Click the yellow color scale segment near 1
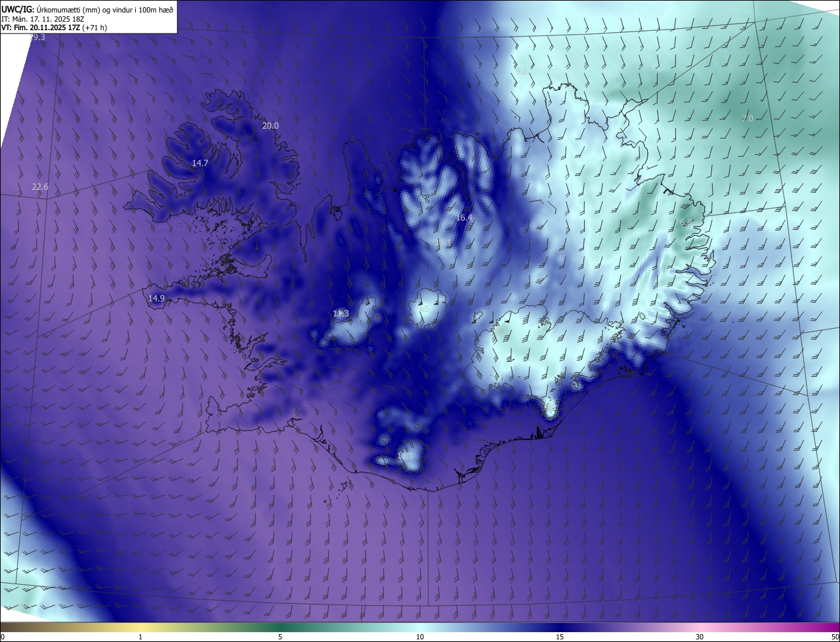Screen dimensions: 840x642 click(x=140, y=627)
